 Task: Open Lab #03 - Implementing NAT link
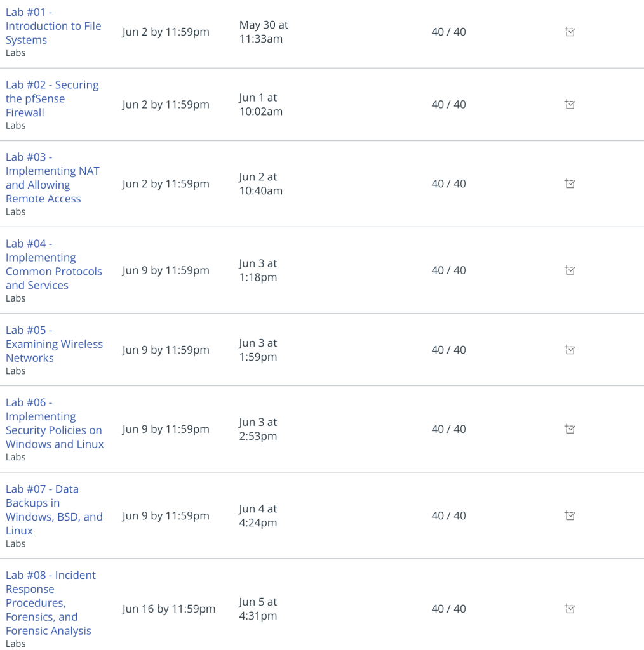point(53,178)
